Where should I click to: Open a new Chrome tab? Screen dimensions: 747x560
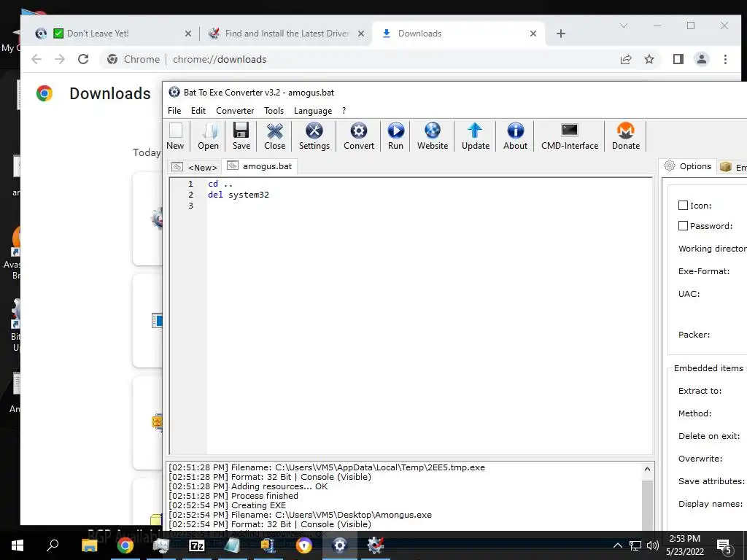561,34
